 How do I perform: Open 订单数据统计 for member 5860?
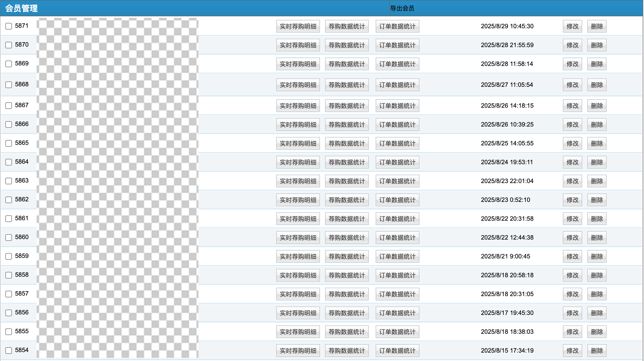(397, 238)
